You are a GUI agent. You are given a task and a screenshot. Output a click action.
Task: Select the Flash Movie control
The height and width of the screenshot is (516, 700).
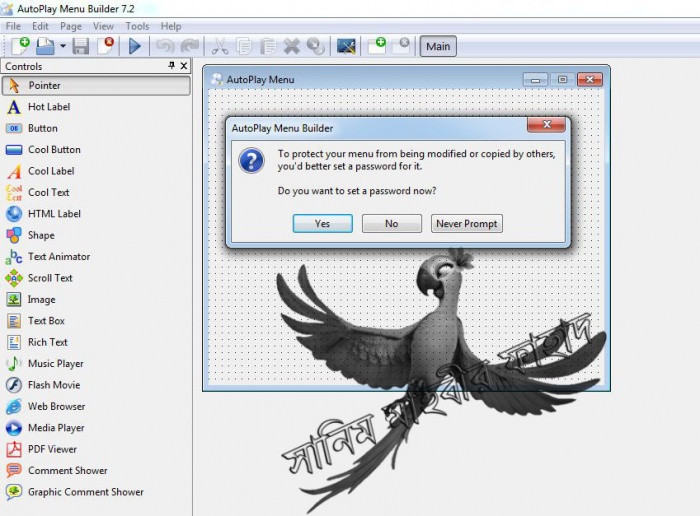96,385
